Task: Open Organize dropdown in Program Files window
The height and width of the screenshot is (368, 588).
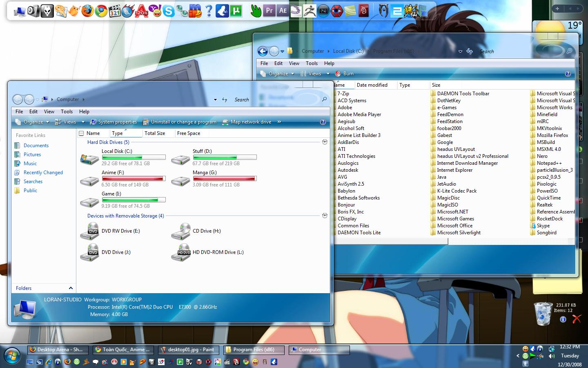Action: (277, 74)
